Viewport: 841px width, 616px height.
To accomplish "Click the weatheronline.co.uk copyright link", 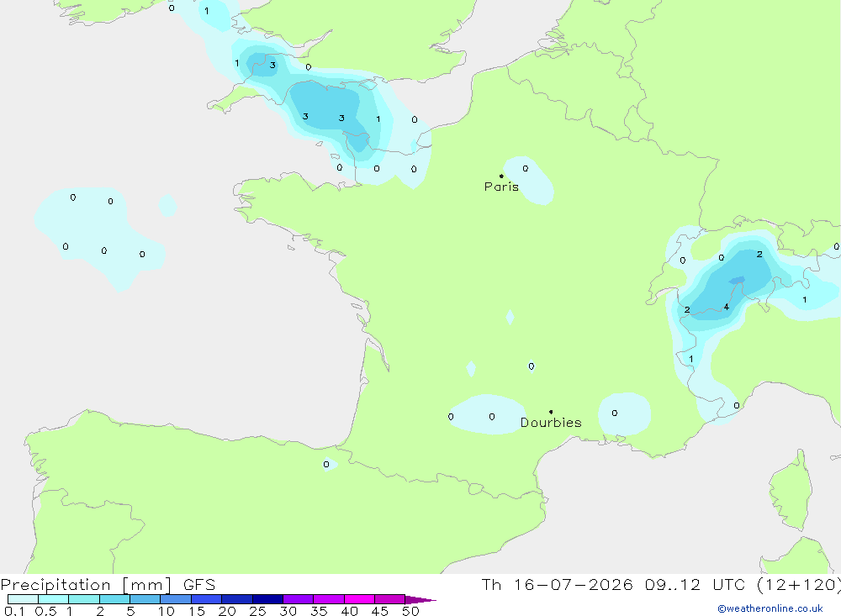I will coord(770,608).
